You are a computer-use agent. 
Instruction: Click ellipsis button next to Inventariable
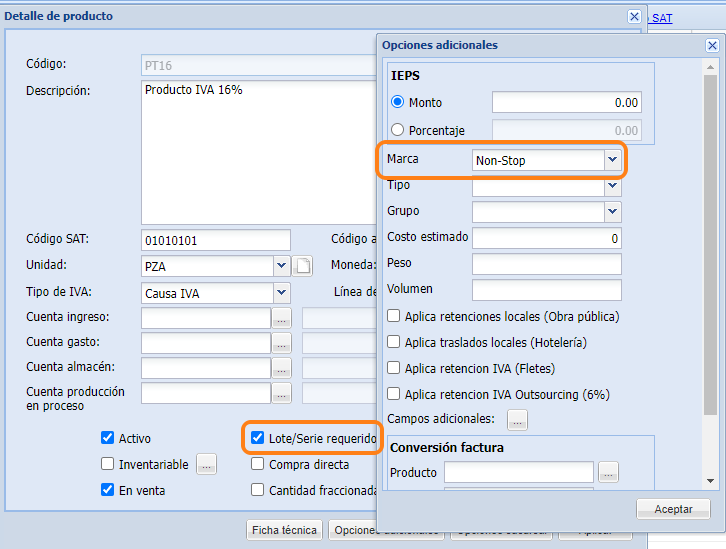[206, 464]
